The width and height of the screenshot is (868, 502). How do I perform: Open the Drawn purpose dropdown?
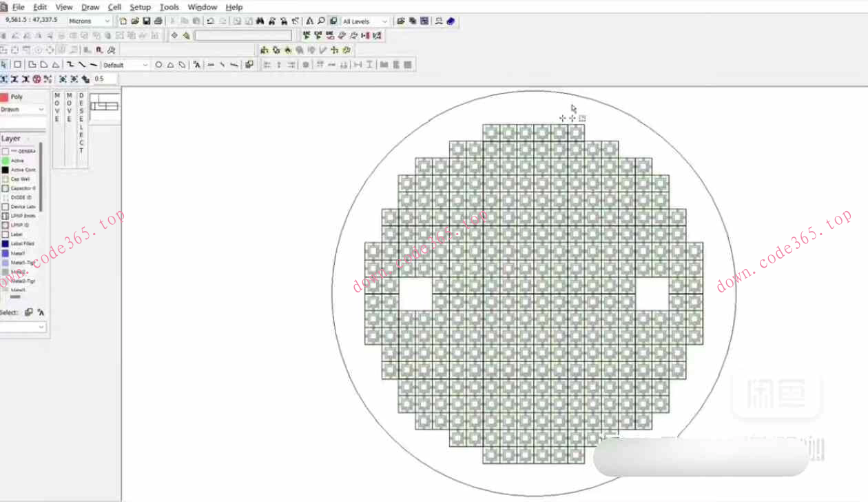click(23, 110)
